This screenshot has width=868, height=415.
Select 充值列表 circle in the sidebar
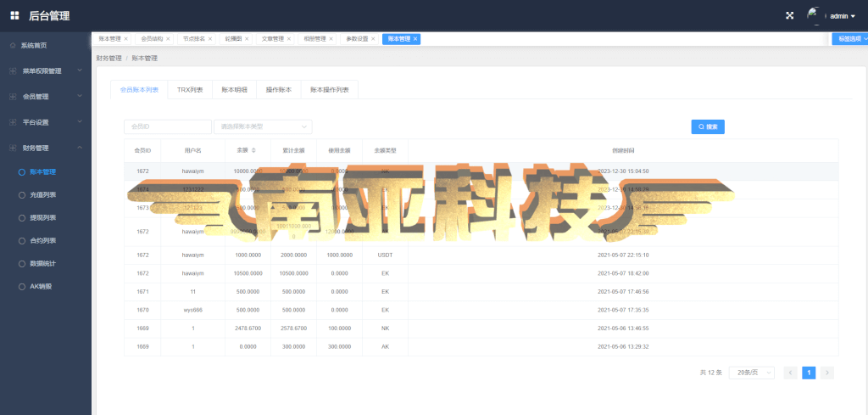pos(22,195)
